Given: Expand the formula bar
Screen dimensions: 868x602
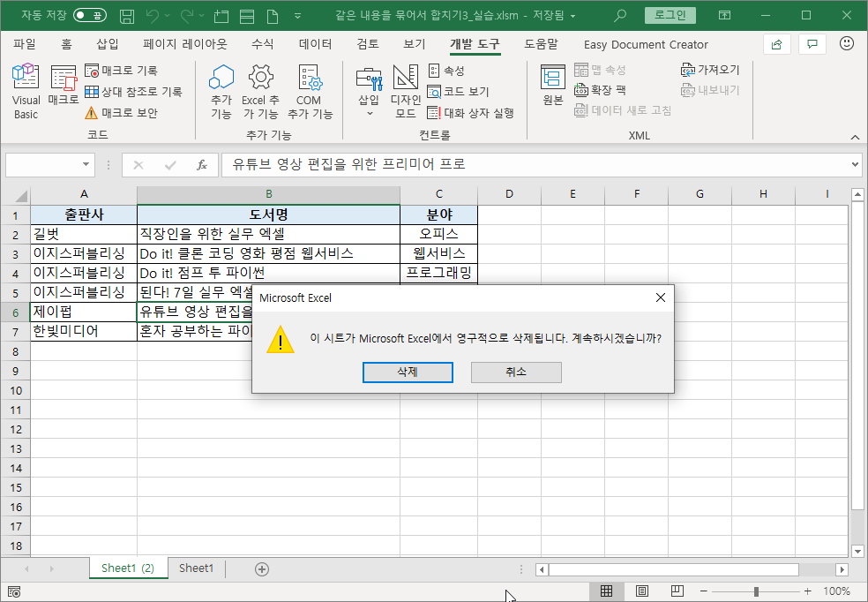Looking at the screenshot, I should (x=856, y=164).
